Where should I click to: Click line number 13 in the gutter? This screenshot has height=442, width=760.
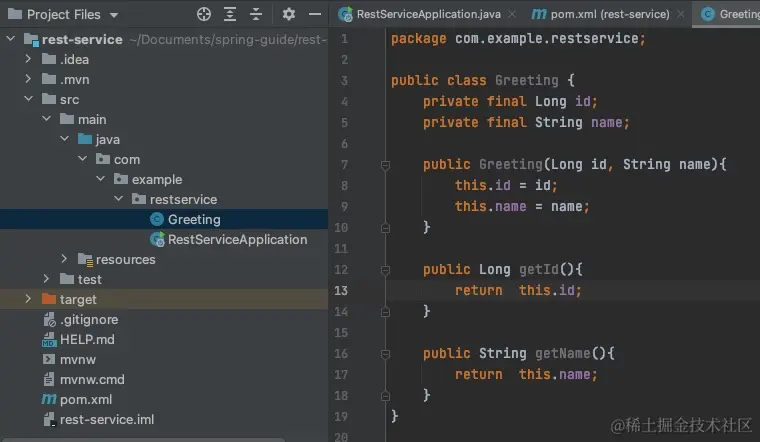pyautogui.click(x=341, y=290)
